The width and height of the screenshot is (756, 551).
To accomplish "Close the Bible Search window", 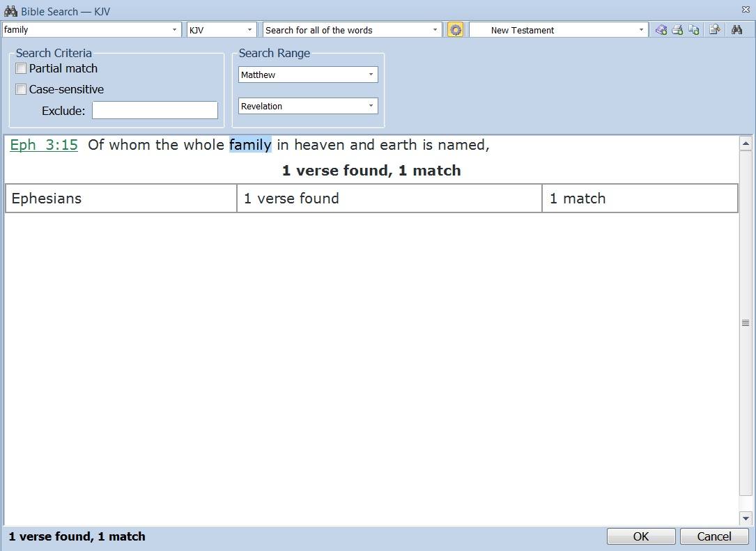I will (746, 10).
